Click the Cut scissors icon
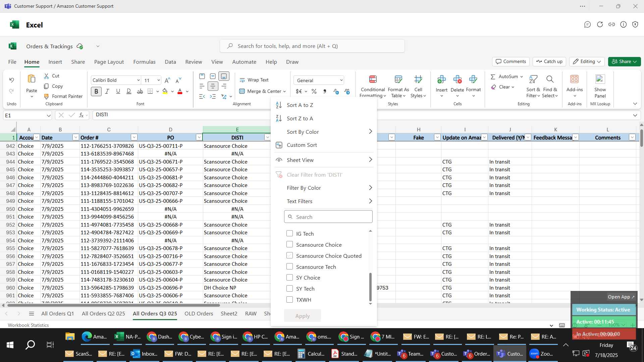Screen dimensions: 644x362 [x=46, y=76]
